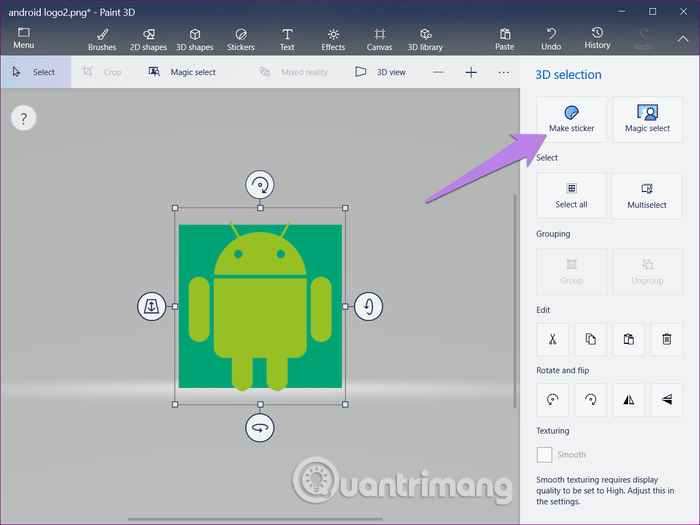
Task: Click the Z-axis rotation handle above the object
Action: (260, 184)
